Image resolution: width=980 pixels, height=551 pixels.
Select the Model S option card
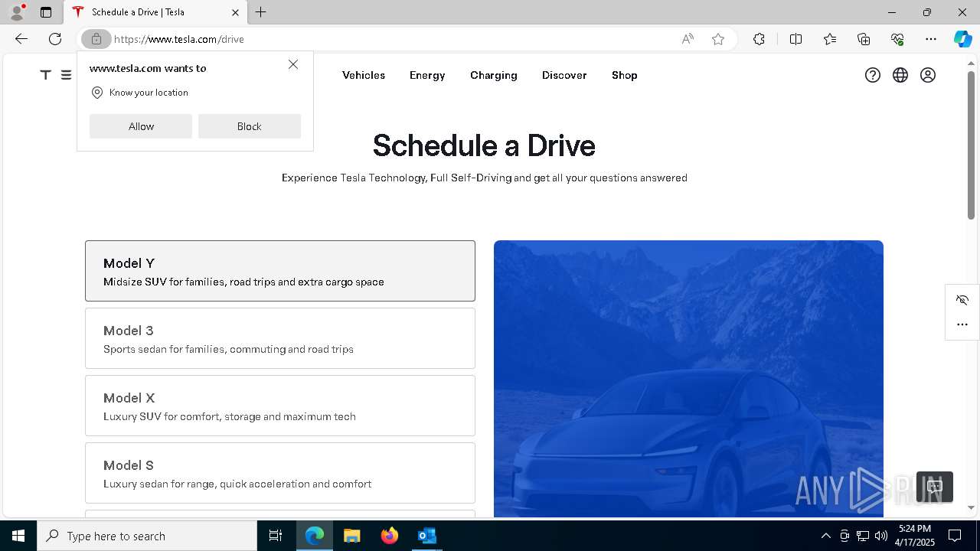point(280,473)
